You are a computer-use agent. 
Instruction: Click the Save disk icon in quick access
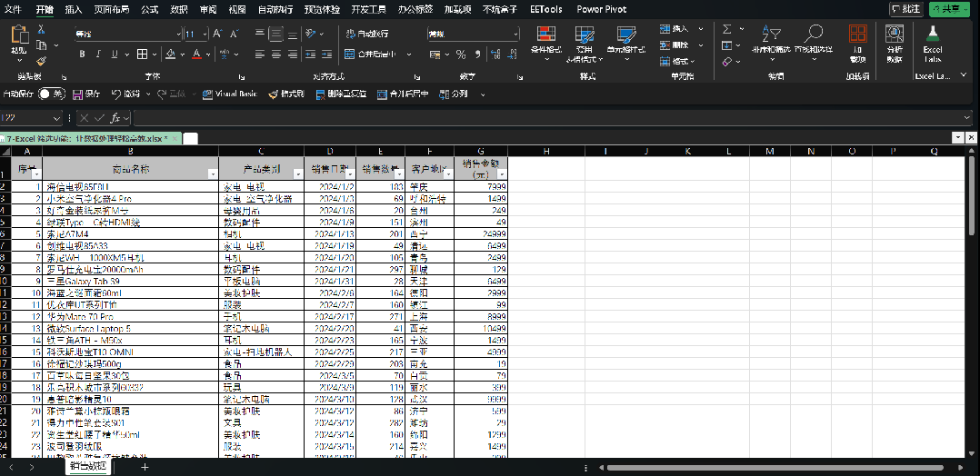pyautogui.click(x=78, y=94)
